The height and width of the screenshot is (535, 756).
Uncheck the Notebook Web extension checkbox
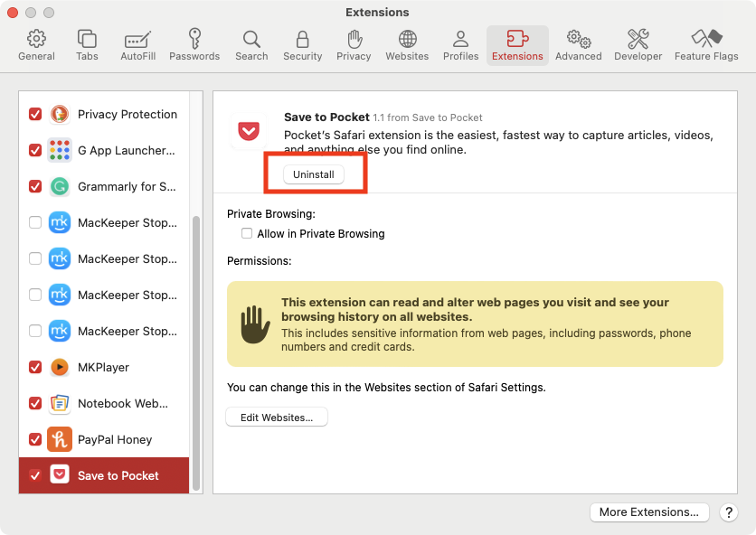point(35,403)
